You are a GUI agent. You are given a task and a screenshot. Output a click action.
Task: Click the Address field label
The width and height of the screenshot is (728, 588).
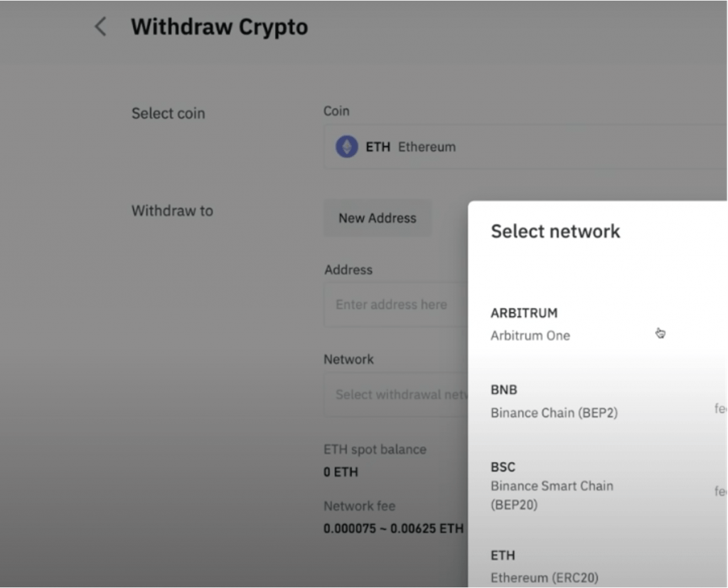tap(348, 270)
